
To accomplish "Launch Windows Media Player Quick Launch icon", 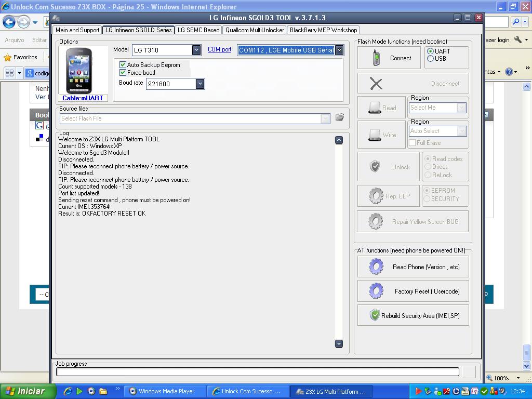I will pos(91,391).
